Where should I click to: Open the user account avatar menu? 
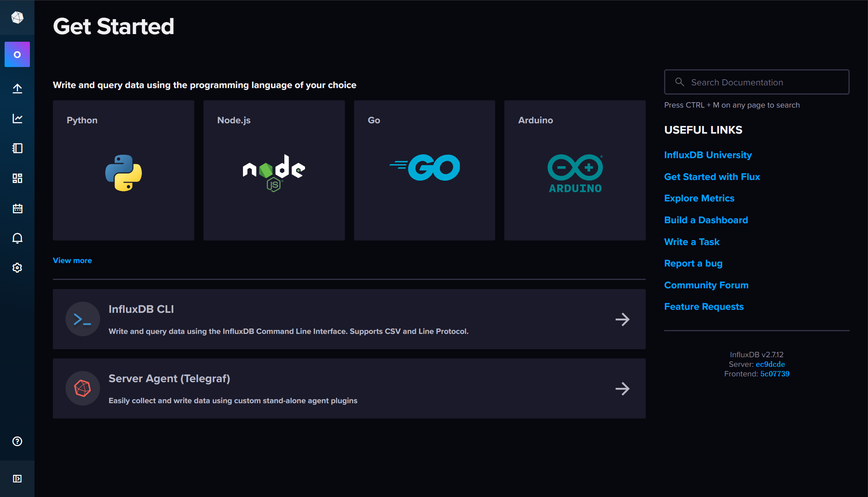pyautogui.click(x=17, y=54)
